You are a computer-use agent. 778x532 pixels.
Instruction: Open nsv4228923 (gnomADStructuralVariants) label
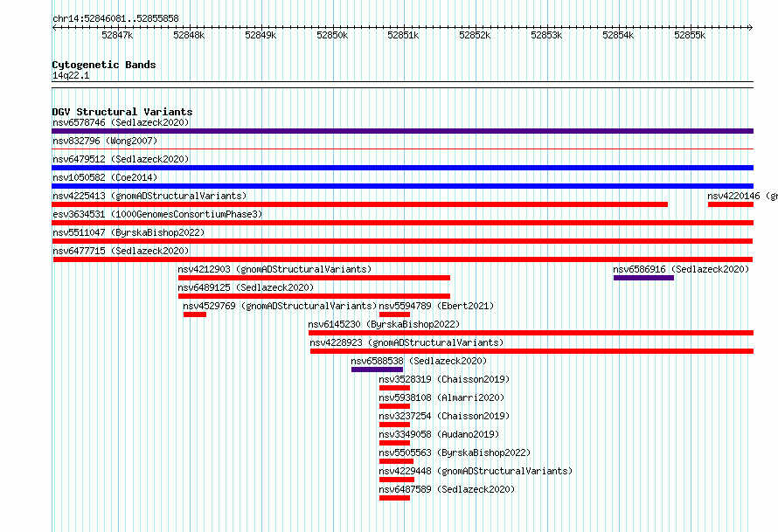pyautogui.click(x=406, y=342)
